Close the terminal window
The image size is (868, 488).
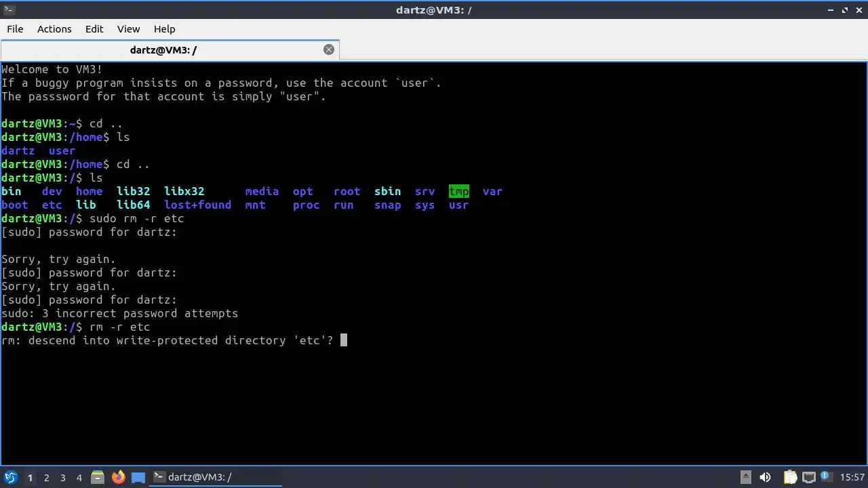tap(859, 9)
